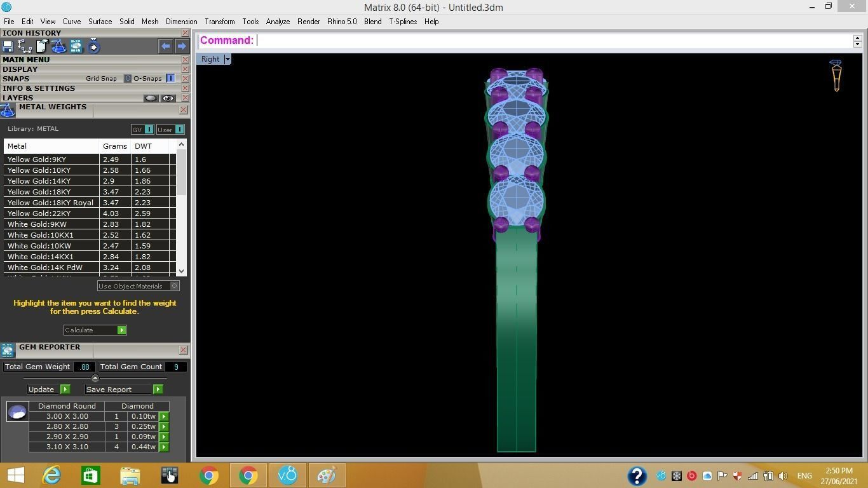
Task: Open the Surface menu
Action: (100, 22)
